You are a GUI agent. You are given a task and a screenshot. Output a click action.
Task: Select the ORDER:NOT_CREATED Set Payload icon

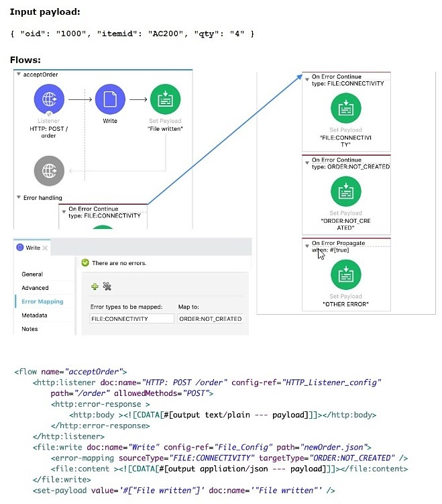click(346, 191)
